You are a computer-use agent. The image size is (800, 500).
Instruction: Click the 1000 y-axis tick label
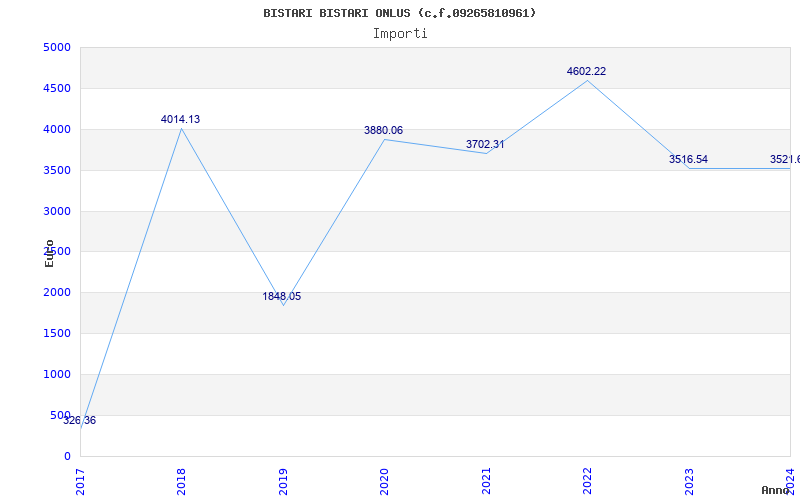tap(57, 374)
